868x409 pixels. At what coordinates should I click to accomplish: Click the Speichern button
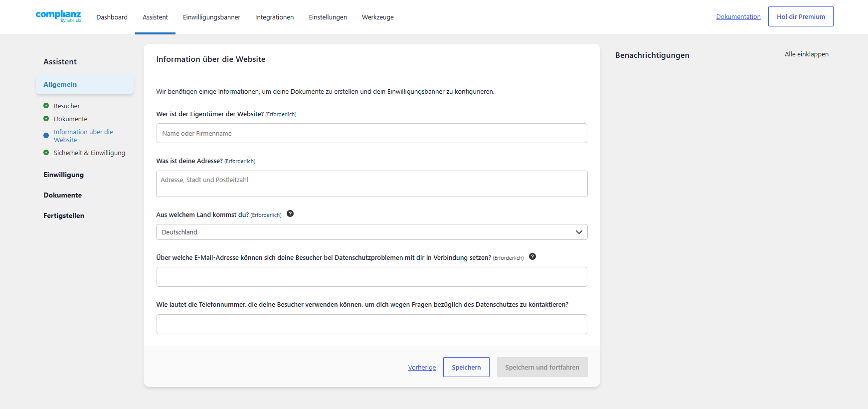466,367
